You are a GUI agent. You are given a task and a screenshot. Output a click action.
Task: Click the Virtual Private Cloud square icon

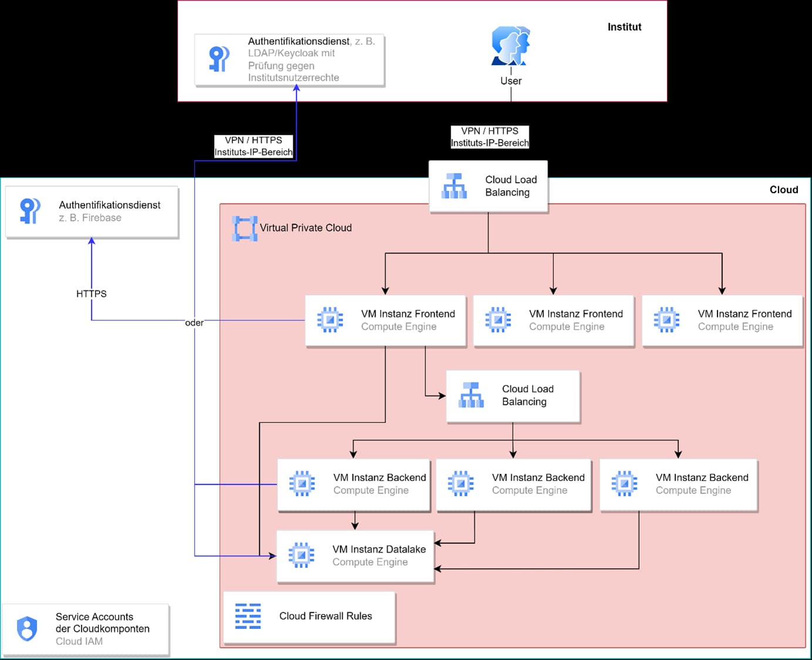click(x=245, y=228)
